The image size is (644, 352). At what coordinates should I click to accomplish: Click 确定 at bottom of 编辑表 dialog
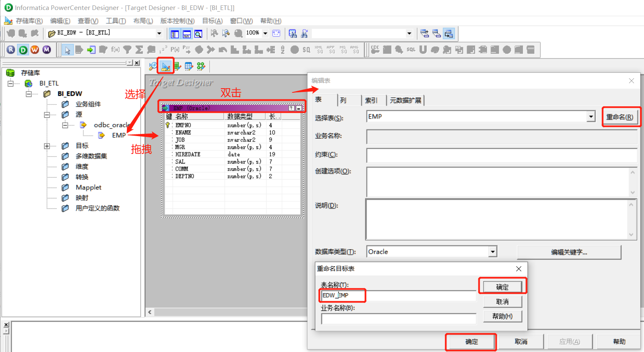point(471,342)
